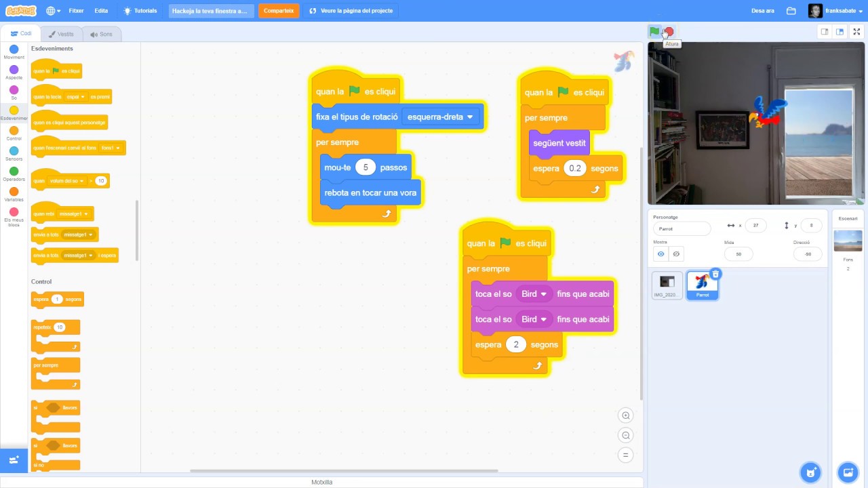Screen dimensions: 868x488
Task: Open the esquerra-dreta rotation dropdown
Action: 439,117
